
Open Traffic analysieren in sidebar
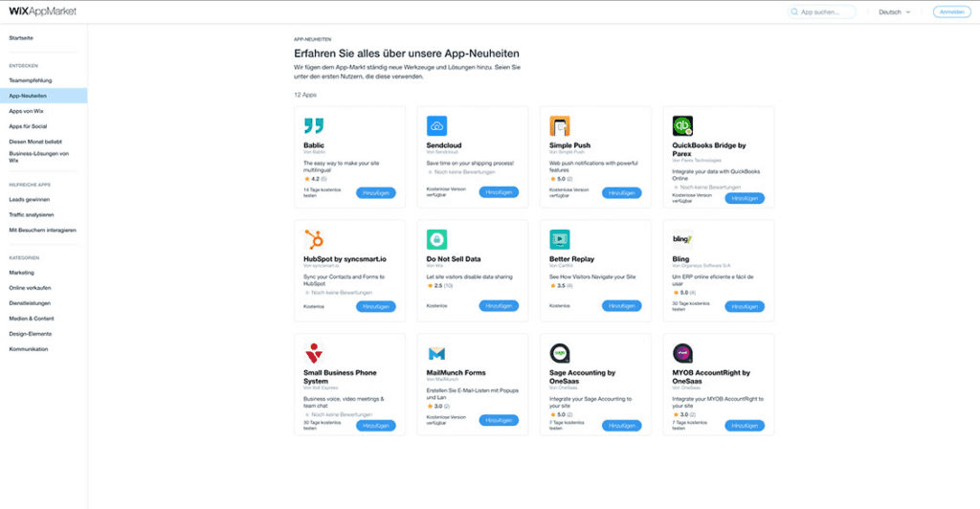32,215
